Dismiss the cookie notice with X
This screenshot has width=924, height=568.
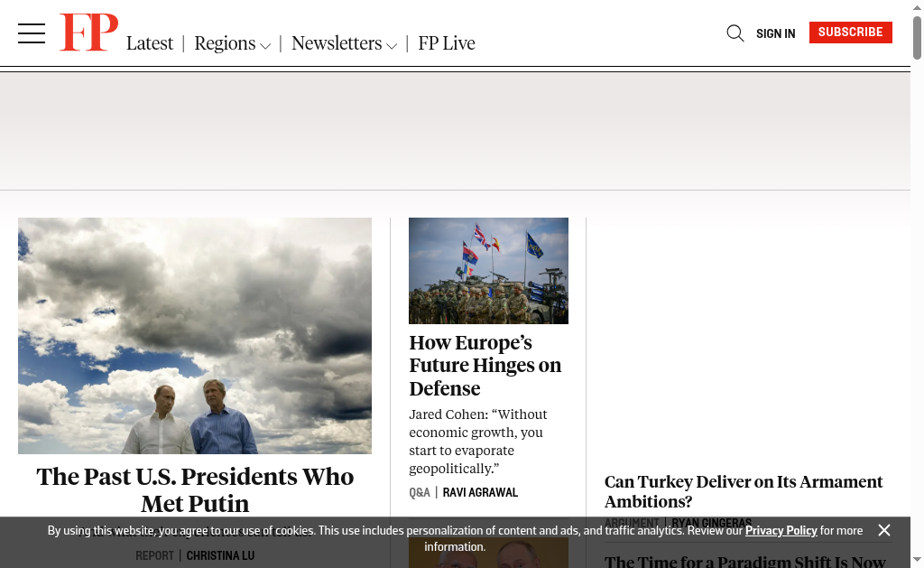(x=884, y=530)
